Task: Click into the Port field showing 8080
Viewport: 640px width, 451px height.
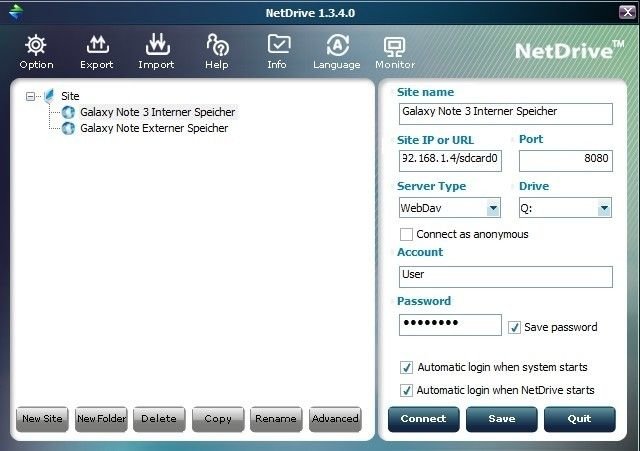Action: coord(566,161)
